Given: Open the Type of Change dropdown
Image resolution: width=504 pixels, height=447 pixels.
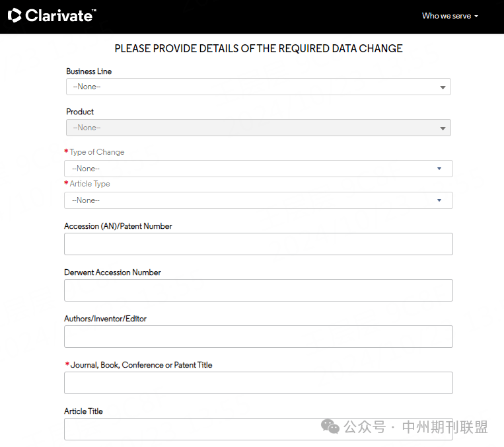Looking at the screenshot, I should click(x=258, y=169).
